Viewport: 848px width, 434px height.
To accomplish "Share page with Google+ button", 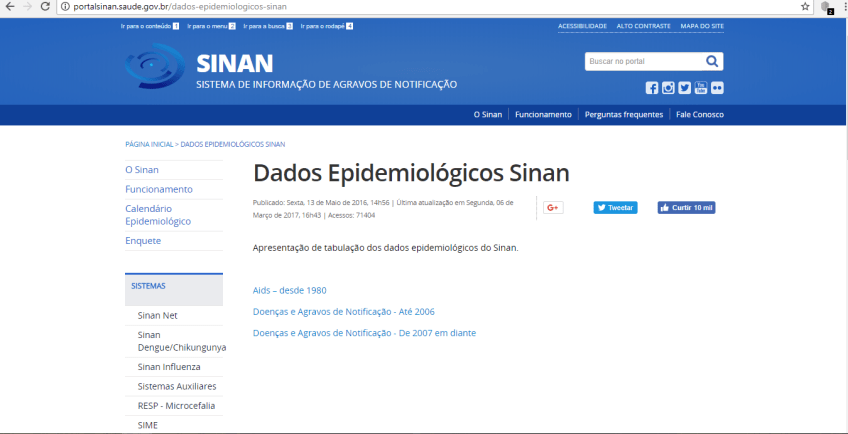I will tap(553, 208).
